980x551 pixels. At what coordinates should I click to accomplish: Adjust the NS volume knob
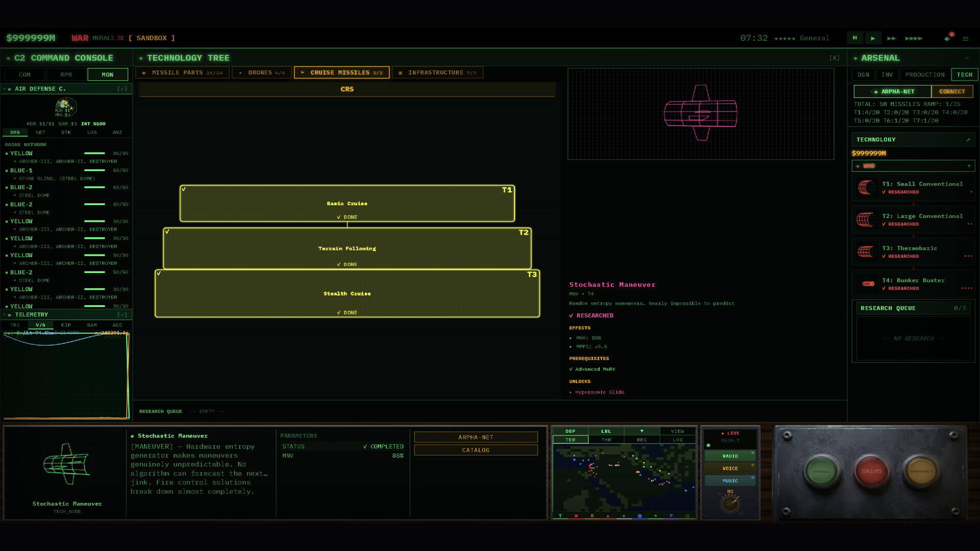pos(730,504)
